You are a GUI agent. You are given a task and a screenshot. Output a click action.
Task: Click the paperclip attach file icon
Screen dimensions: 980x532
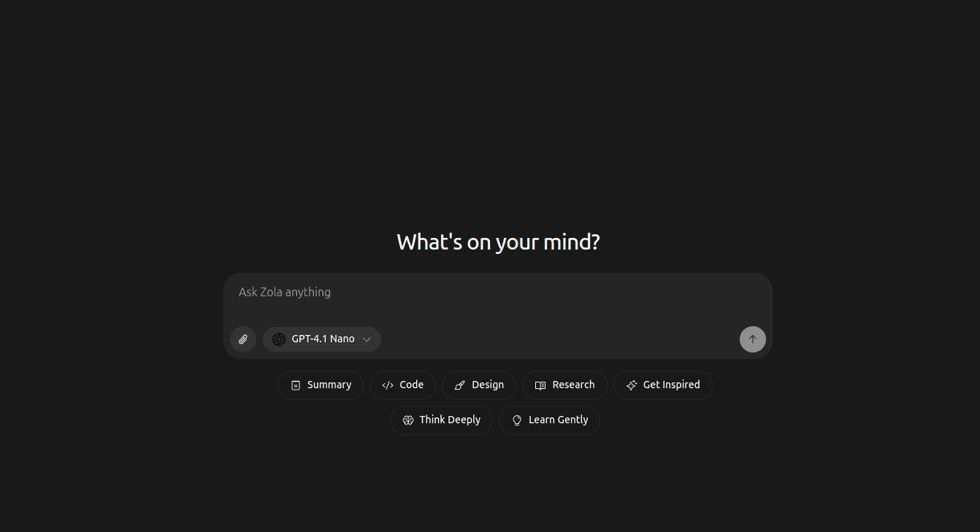point(243,339)
